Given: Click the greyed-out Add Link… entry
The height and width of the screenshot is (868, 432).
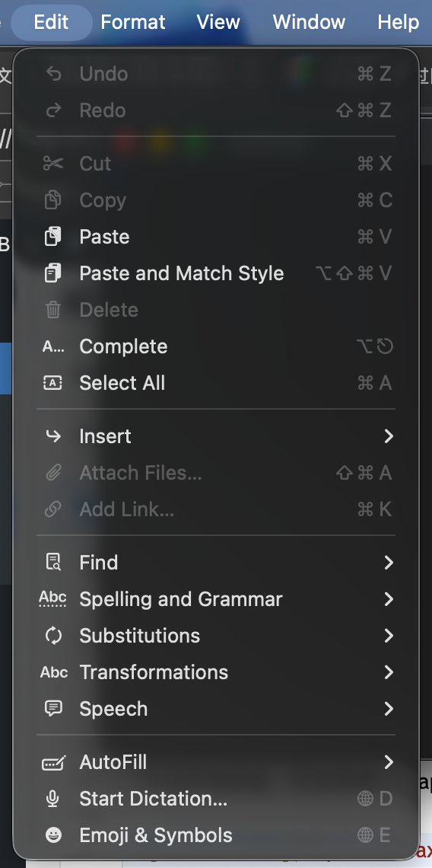Looking at the screenshot, I should (216, 509).
